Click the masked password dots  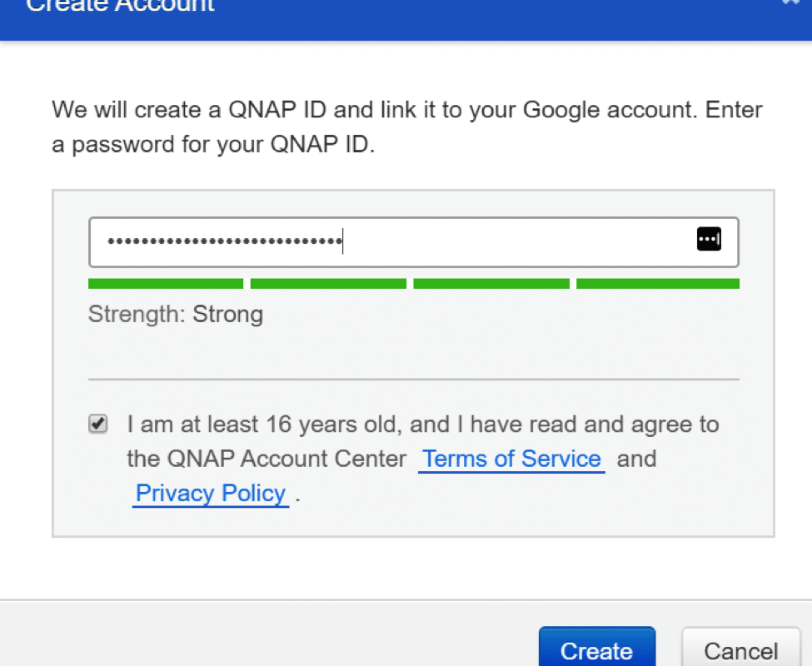click(225, 241)
